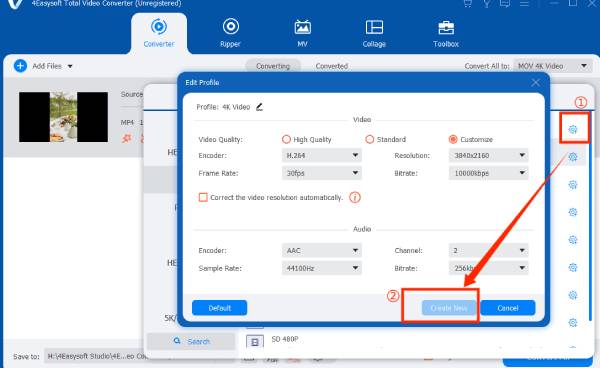Select the SD 480P format entry
The image size is (600, 368).
[285, 339]
